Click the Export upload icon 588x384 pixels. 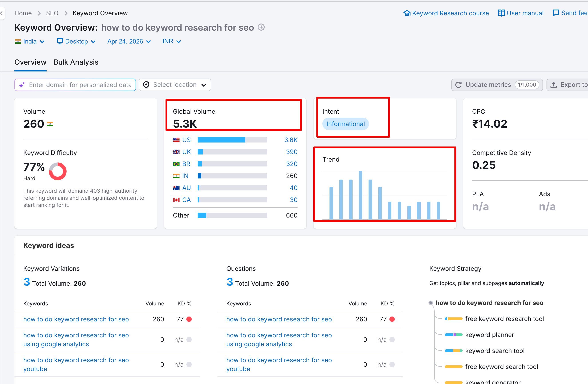pos(553,85)
